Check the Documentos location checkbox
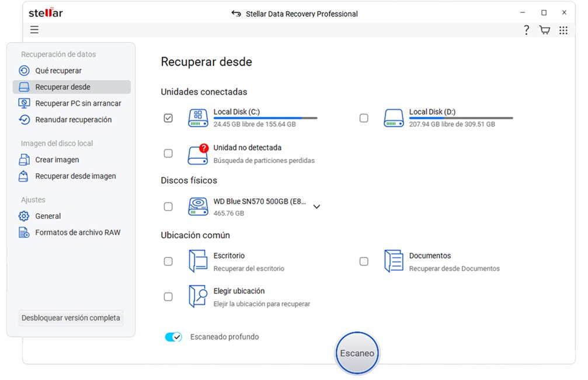The image size is (588, 380). 364,261
